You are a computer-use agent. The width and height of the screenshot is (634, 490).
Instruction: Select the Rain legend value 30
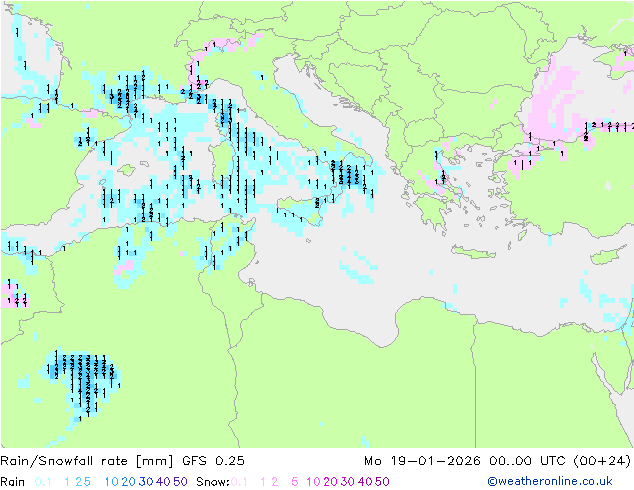pos(146,482)
